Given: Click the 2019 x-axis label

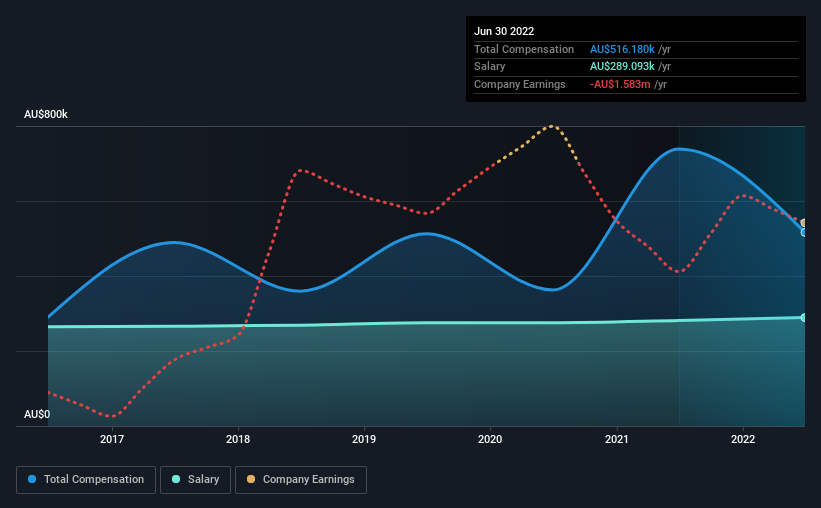Looking at the screenshot, I should (x=364, y=439).
